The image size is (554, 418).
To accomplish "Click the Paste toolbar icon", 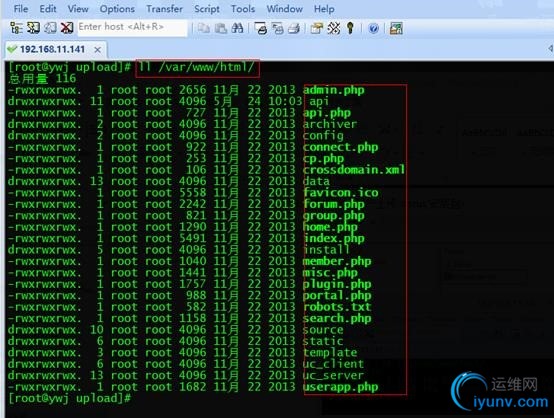I will click(x=221, y=28).
